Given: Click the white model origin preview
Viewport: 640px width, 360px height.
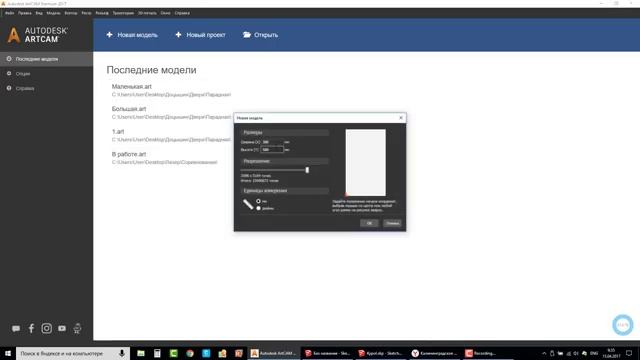Looking at the screenshot, I should tap(365, 162).
